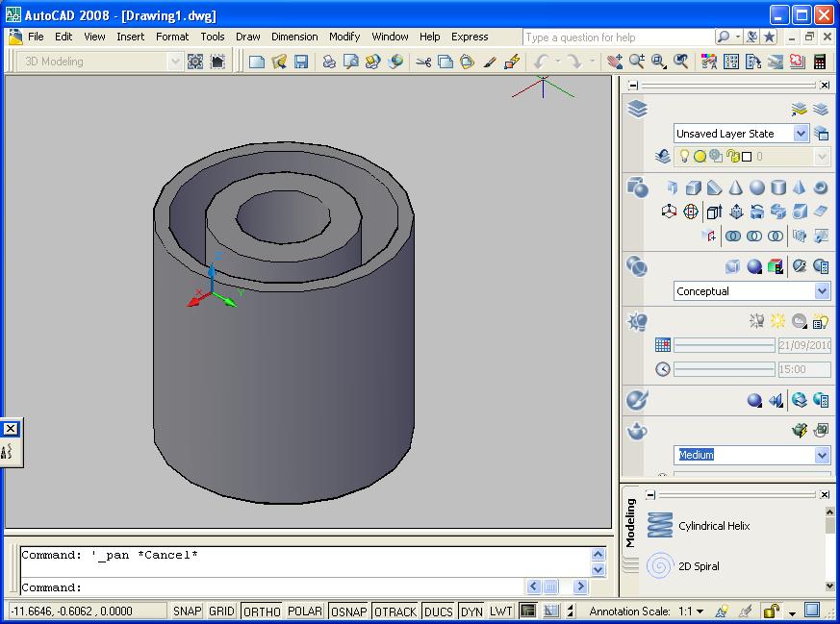Enable SNAP in the status bar
Screen dimensions: 840x624
pos(186,611)
